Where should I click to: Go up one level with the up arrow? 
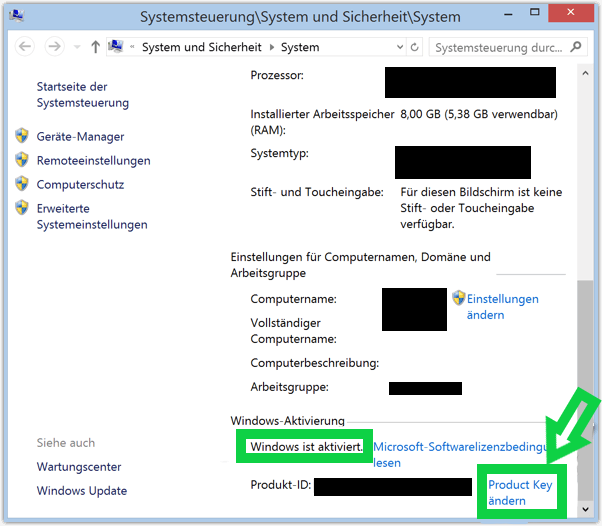tap(96, 47)
